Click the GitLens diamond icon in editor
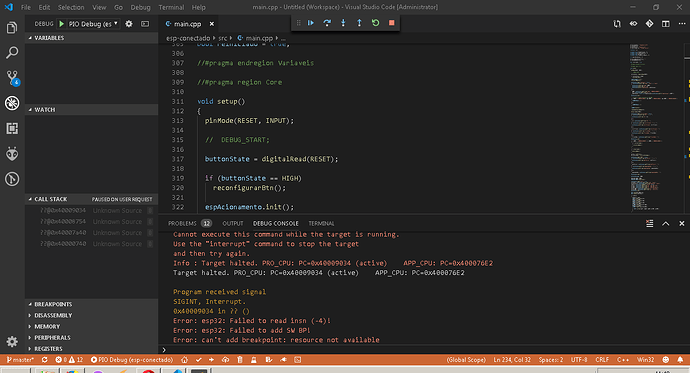This screenshot has width=690, height=373. [x=650, y=24]
